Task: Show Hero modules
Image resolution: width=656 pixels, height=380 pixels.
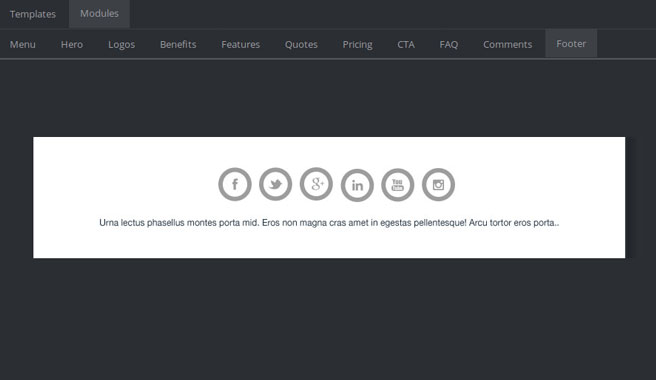Action: point(72,44)
